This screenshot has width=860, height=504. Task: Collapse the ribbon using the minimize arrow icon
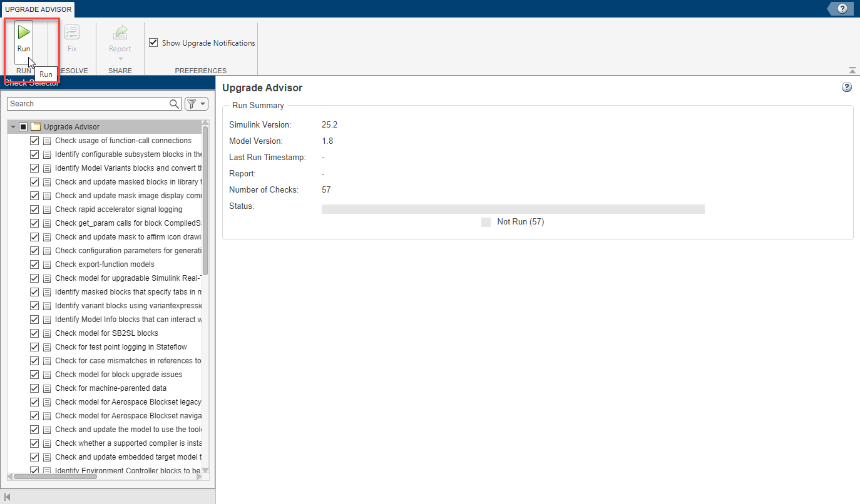852,70
